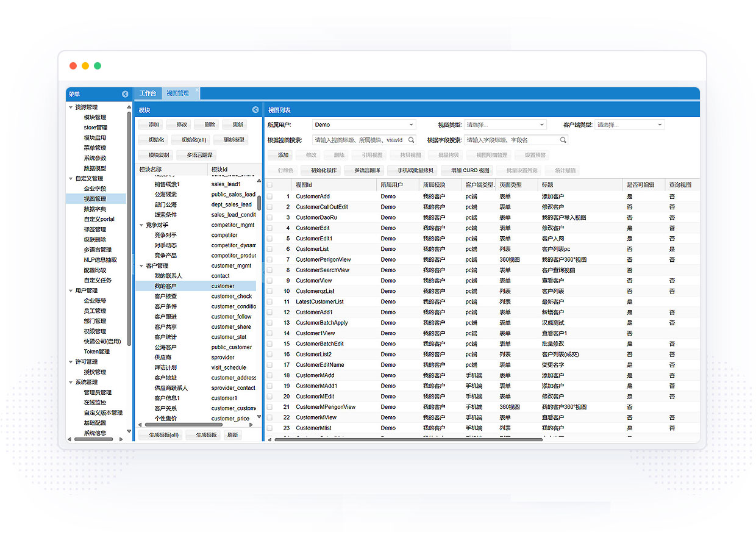Click the vertical scrollbar of the sidebar menu

click(x=129, y=228)
